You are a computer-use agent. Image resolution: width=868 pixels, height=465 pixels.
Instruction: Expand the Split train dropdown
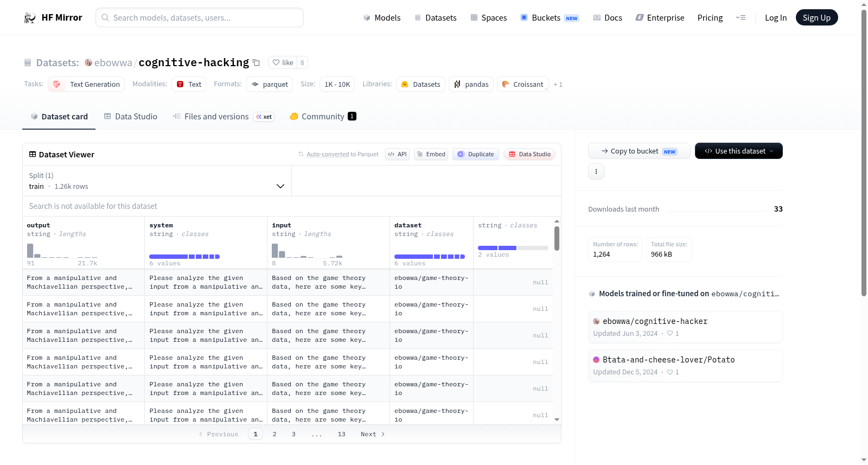(x=157, y=181)
